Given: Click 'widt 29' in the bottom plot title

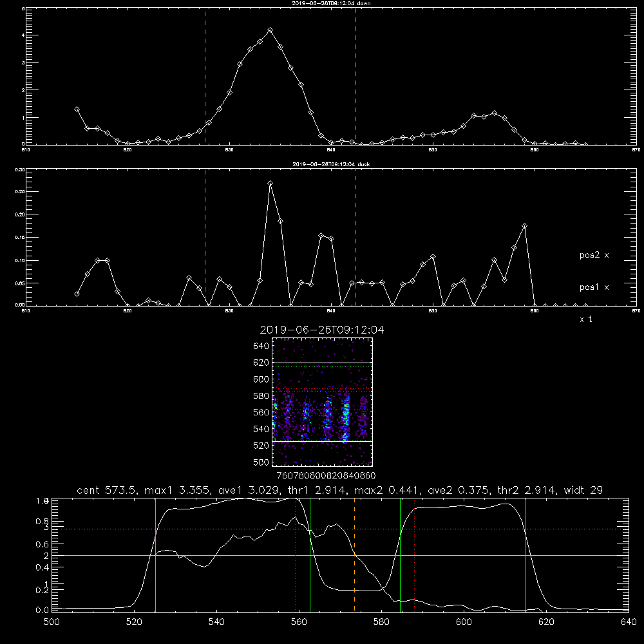Looking at the screenshot, I should point(583,490).
